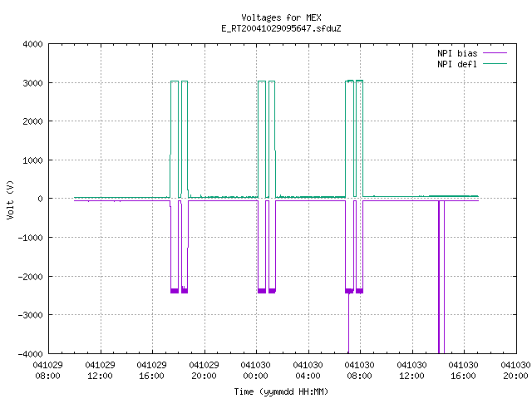The height and width of the screenshot is (399, 532).
Task: Click the 041030 12:00 x-axis label
Action: (x=411, y=371)
